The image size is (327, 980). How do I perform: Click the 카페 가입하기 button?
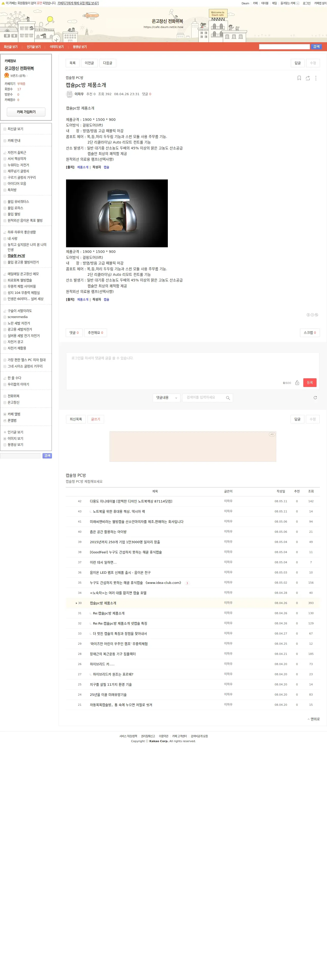[26, 112]
